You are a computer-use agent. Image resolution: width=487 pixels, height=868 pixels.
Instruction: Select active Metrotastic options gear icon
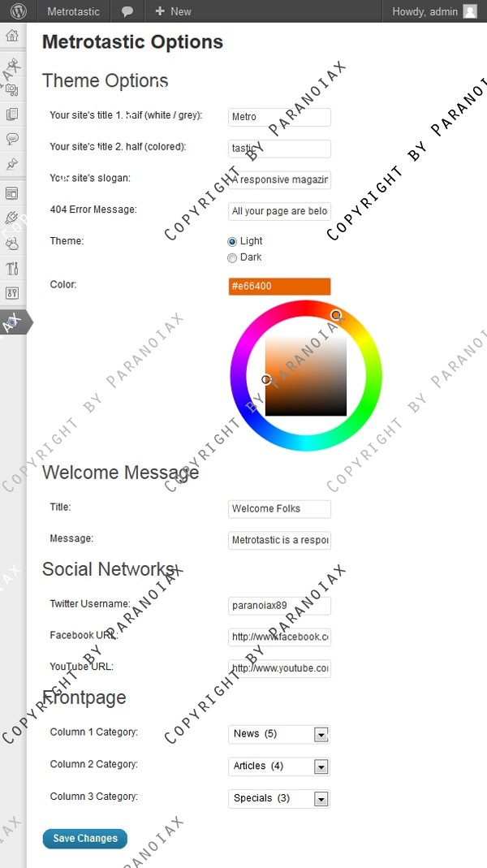click(x=12, y=322)
